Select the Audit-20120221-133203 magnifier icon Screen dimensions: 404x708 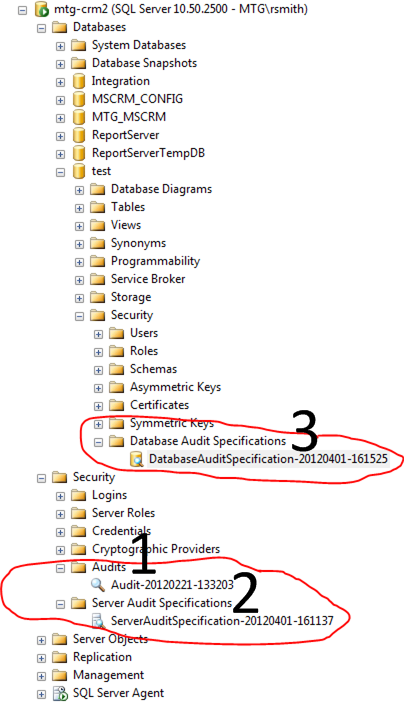tap(98, 585)
